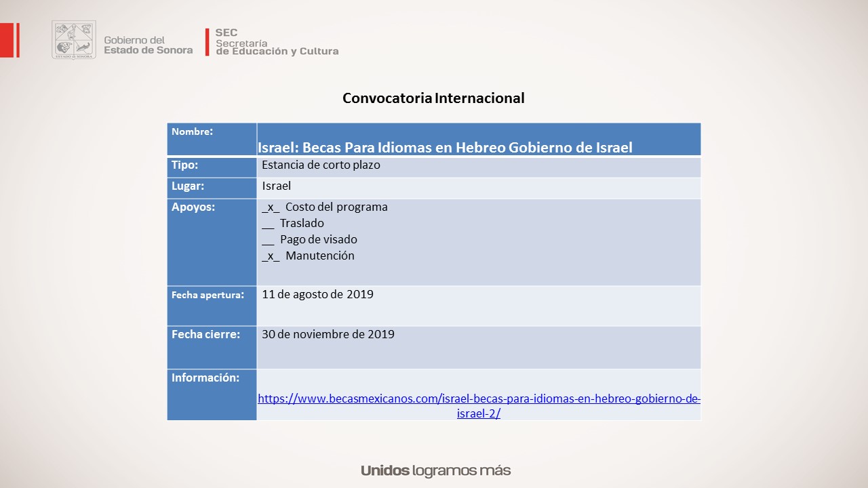Screen dimensions: 868x488
Task: Click the 'Información:' label cell
Action: pos(212,395)
